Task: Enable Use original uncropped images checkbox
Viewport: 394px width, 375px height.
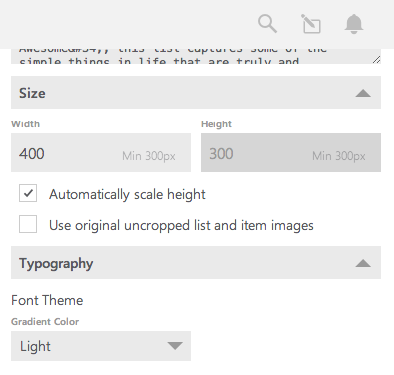Action: pos(28,224)
